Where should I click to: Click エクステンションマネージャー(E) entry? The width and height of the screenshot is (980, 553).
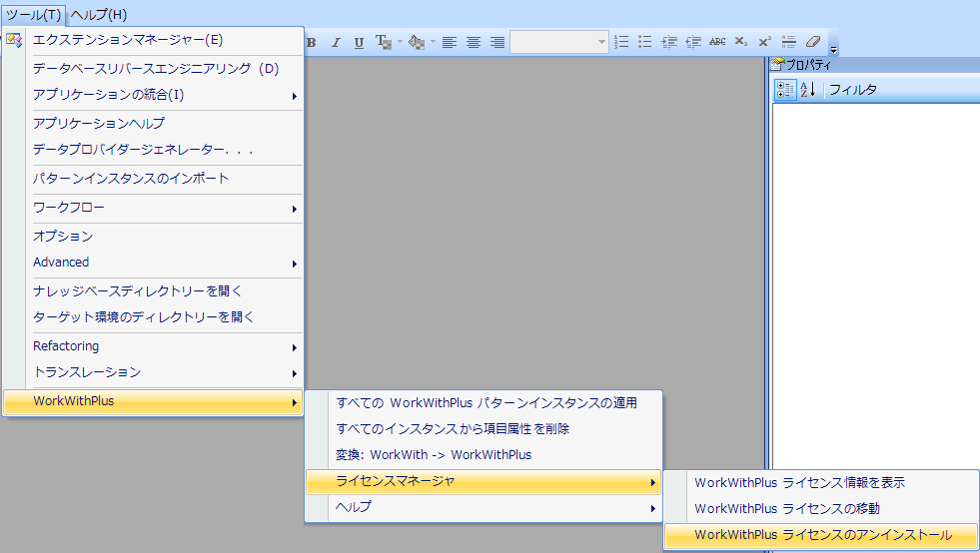[128, 40]
